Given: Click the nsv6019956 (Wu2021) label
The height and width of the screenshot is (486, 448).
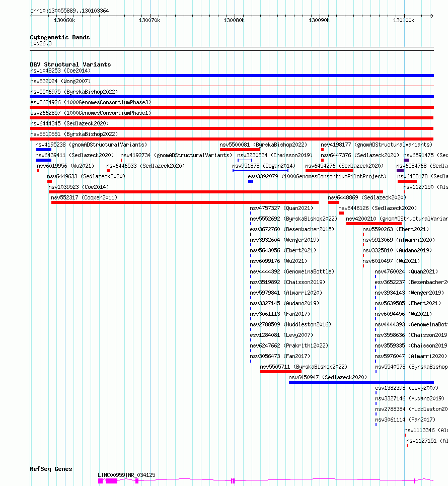Looking at the screenshot, I should click(65, 166).
